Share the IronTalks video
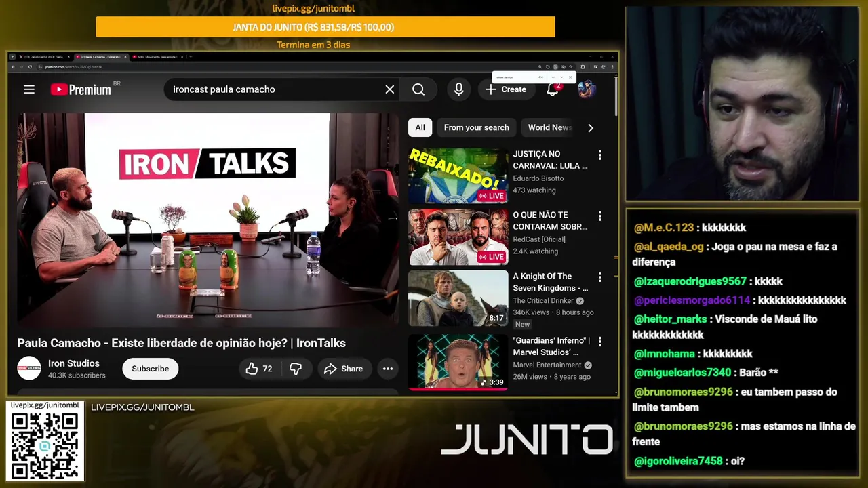This screenshot has width=868, height=488. pyautogui.click(x=344, y=369)
